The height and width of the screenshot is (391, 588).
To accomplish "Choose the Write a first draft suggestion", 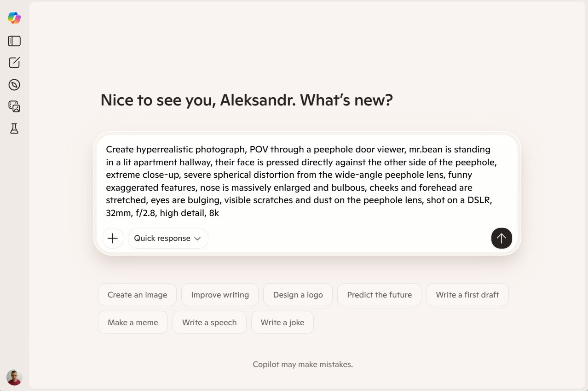I will point(467,295).
